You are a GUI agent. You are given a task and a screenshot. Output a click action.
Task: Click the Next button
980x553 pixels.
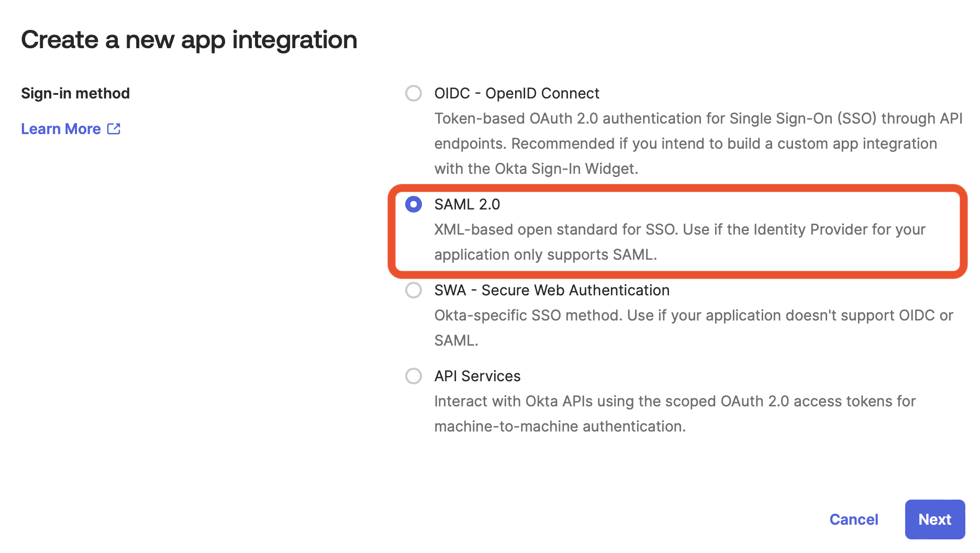tap(934, 519)
